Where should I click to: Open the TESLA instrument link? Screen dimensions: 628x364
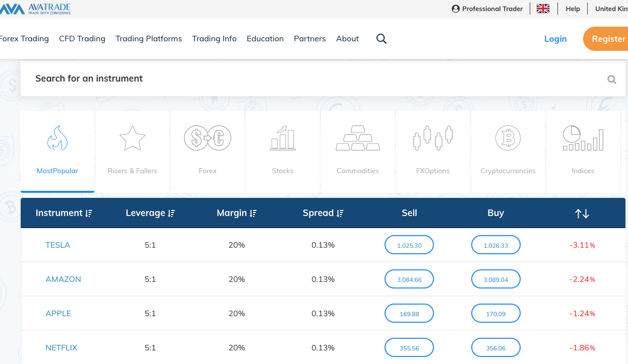click(58, 245)
